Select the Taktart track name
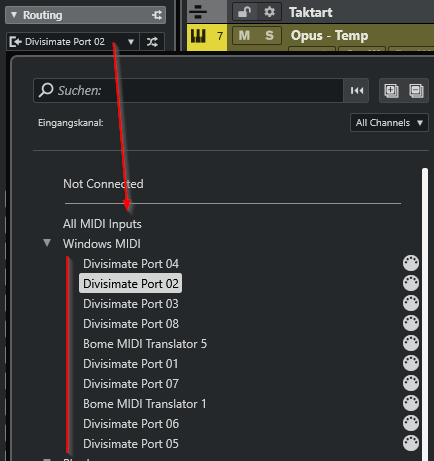The image size is (434, 461). click(x=310, y=13)
